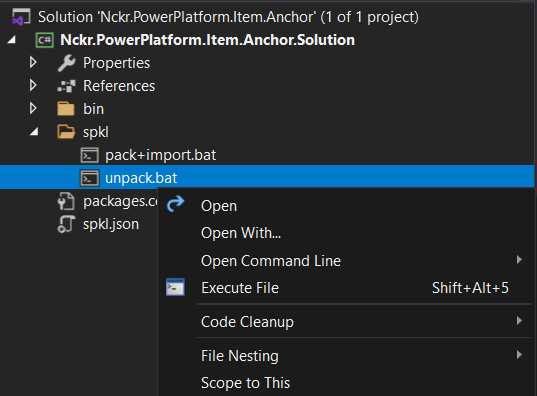Choose Open With... from the context menu
The height and width of the screenshot is (396, 537).
(347, 233)
